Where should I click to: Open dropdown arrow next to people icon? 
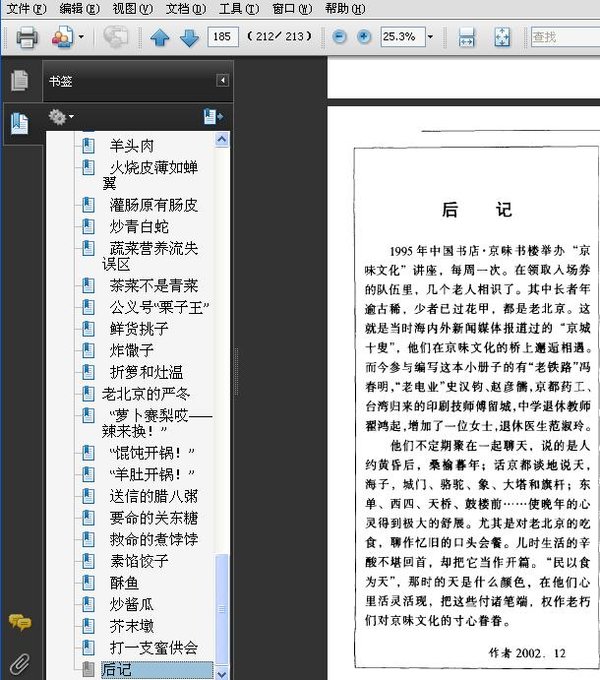81,37
